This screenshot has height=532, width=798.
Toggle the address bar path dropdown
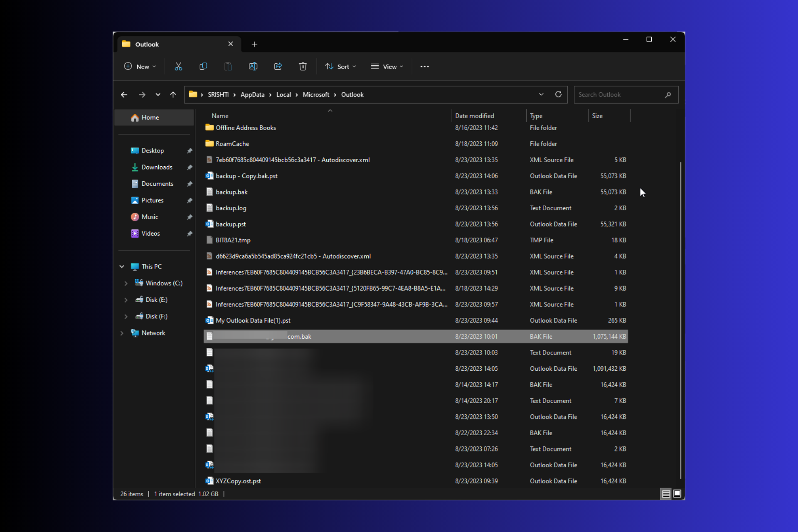click(541, 94)
